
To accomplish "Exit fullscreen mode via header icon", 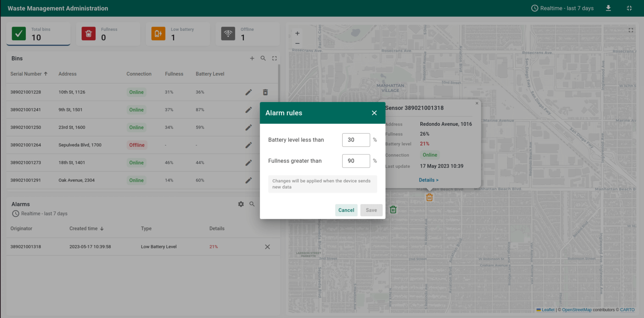I will tap(629, 8).
